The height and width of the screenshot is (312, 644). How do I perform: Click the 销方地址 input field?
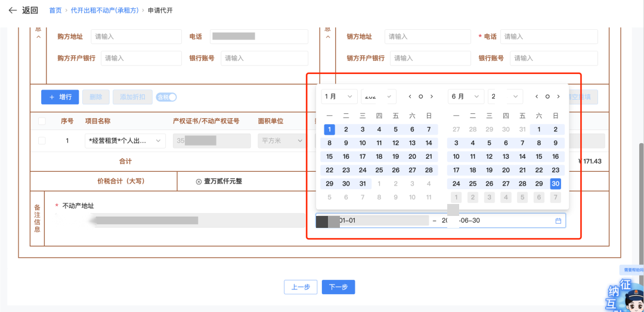428,36
